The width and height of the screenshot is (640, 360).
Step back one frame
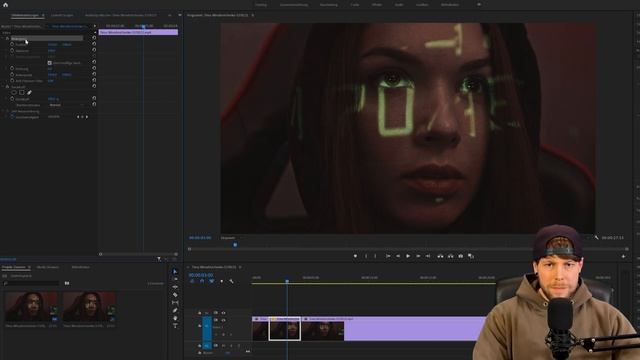pos(398,256)
